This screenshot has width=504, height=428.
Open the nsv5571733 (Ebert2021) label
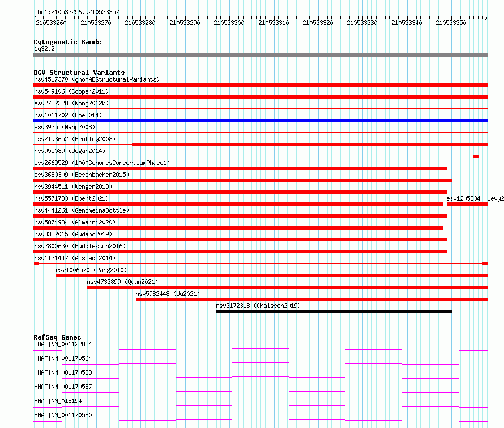coord(71,198)
